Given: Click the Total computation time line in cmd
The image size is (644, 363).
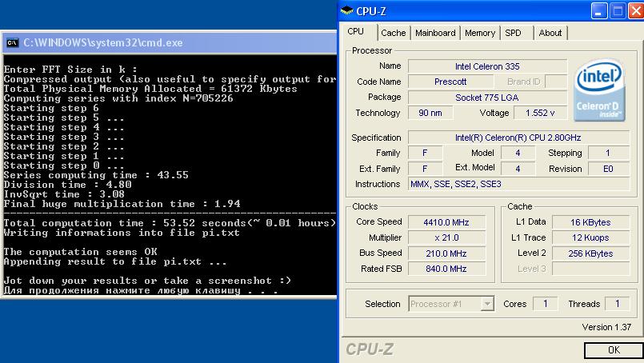Looking at the screenshot, I should (x=170, y=223).
